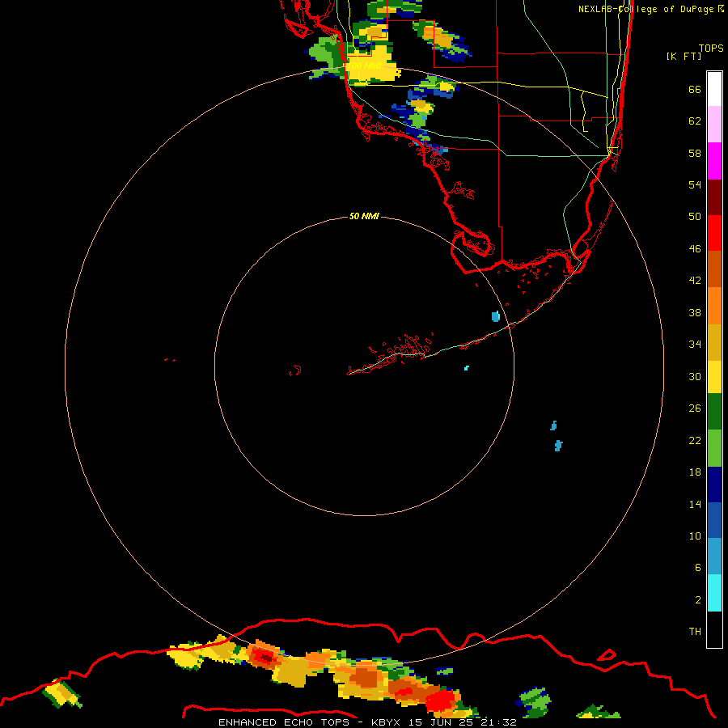Click the 30 legend number
The width and height of the screenshot is (728, 728).
point(695,376)
